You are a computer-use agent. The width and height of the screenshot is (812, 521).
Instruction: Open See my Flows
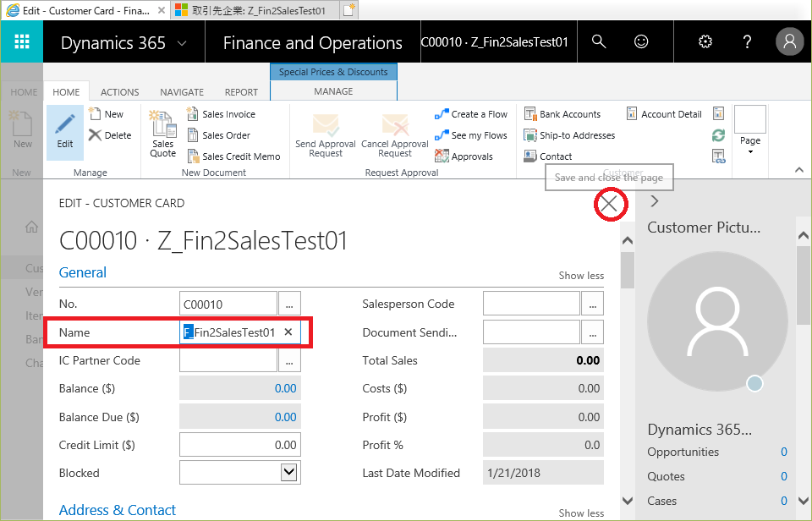pyautogui.click(x=471, y=135)
